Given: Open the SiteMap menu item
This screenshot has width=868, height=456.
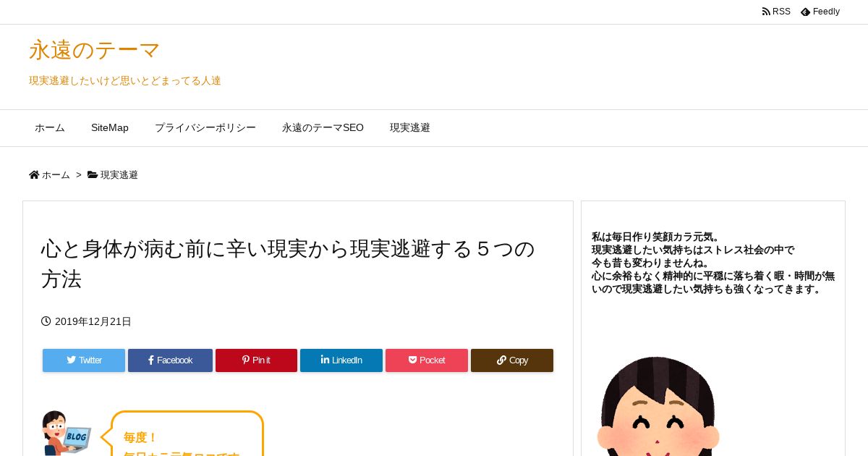Looking at the screenshot, I should pyautogui.click(x=110, y=128).
